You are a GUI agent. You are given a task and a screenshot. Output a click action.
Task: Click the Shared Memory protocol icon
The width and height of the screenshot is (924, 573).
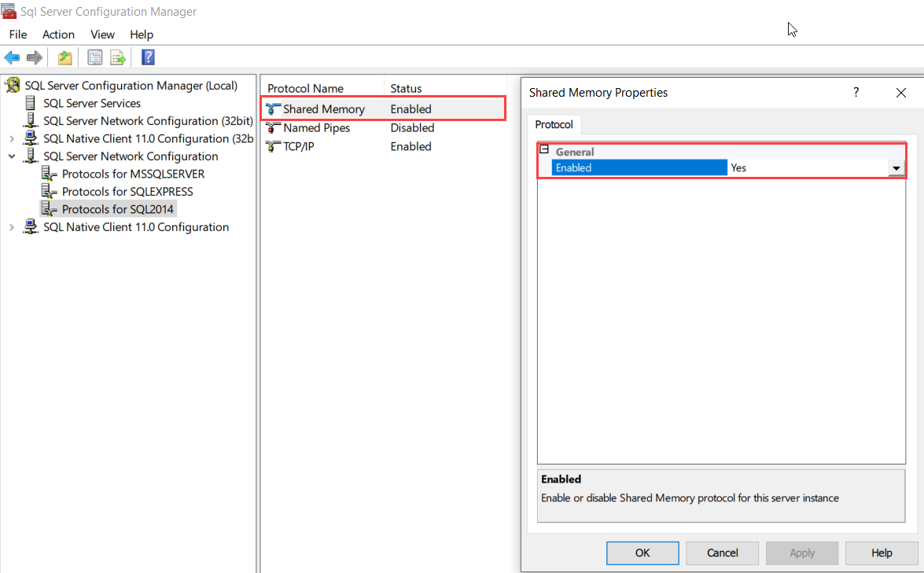273,109
